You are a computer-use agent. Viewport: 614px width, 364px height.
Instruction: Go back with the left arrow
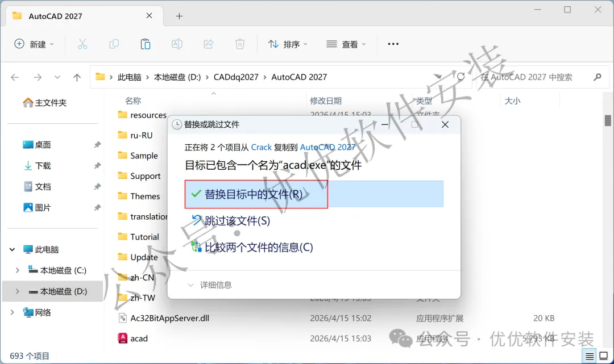(15, 77)
